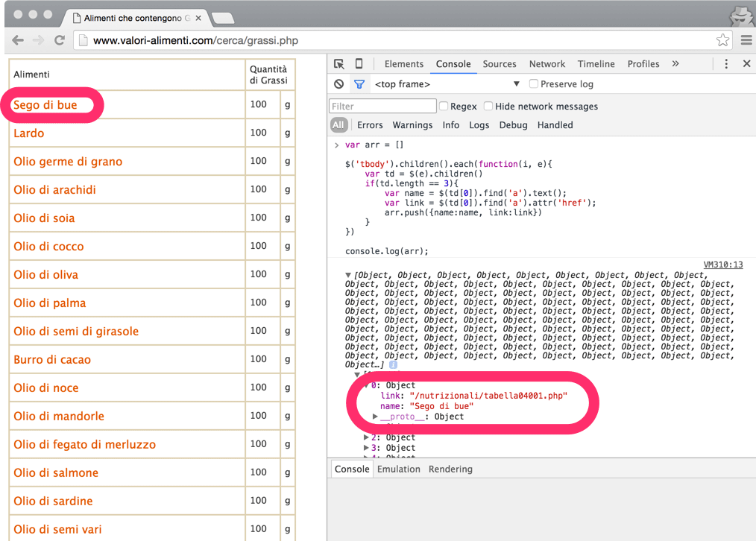Open the DevTools three-dot menu

pyautogui.click(x=726, y=64)
